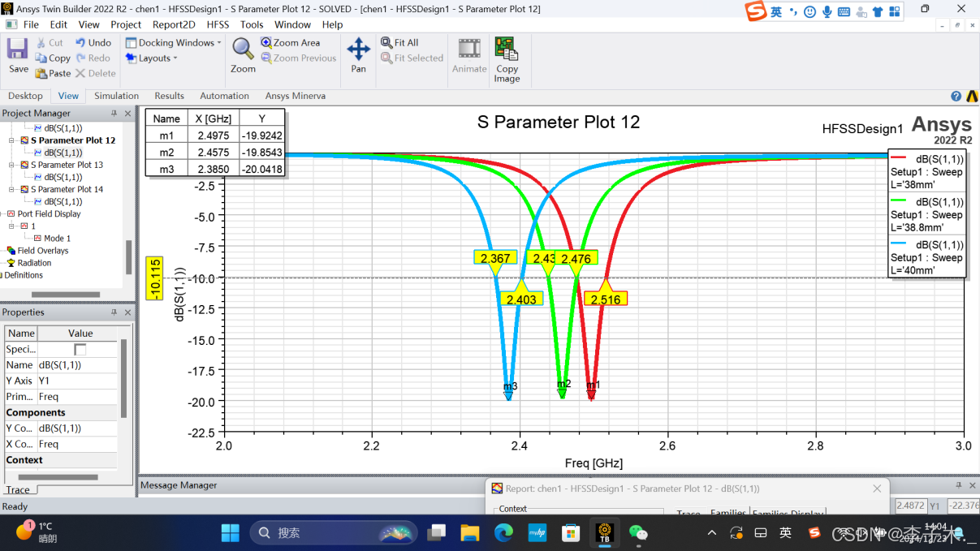
Task: Toggle the Speci... checkbox in Properties
Action: click(x=80, y=349)
